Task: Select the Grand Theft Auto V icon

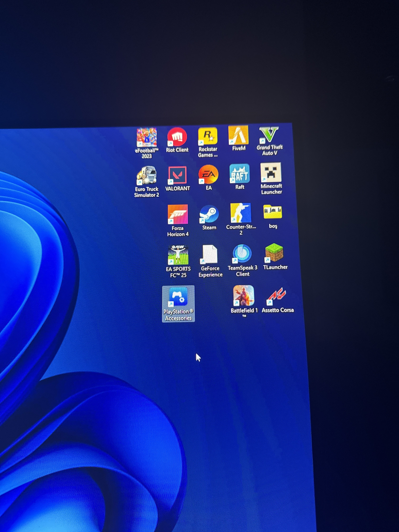Action: tap(269, 135)
